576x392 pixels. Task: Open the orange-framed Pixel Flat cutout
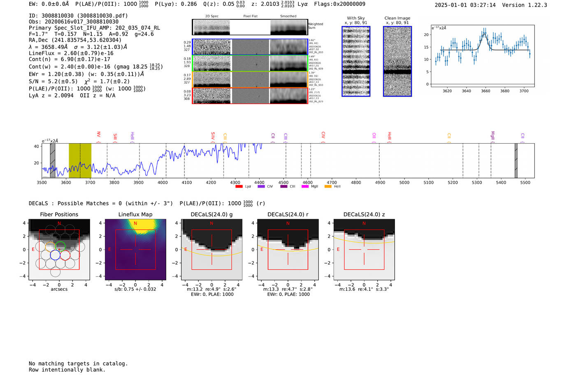tap(250, 79)
